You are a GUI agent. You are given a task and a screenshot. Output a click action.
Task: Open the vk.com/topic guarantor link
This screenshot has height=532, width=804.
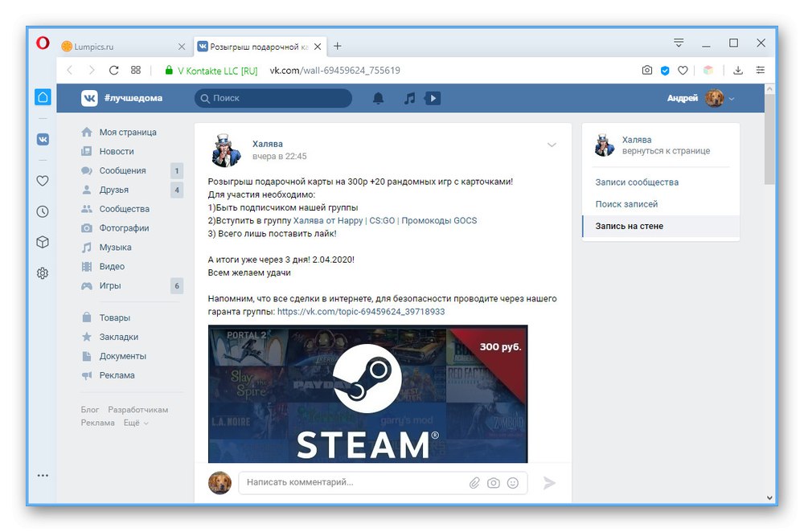pos(361,312)
